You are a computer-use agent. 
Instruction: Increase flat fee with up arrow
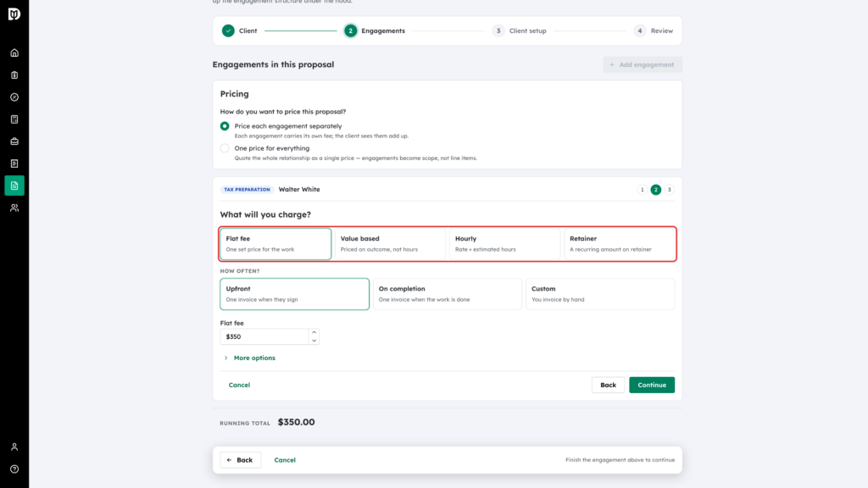[314, 332]
